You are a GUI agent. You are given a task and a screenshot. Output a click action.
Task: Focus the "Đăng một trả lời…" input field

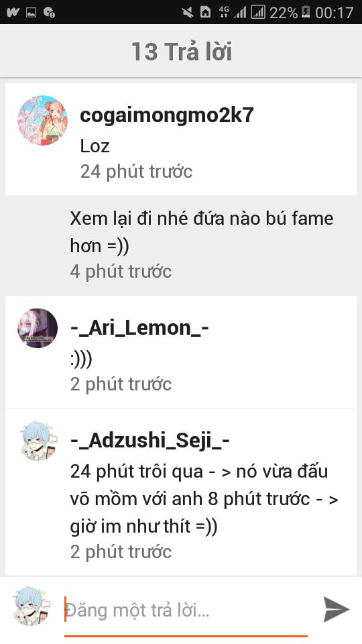(x=186, y=610)
